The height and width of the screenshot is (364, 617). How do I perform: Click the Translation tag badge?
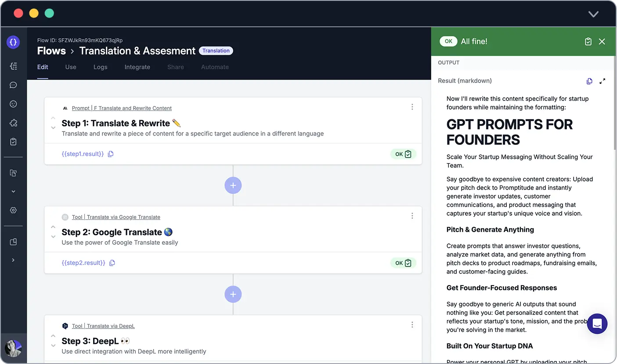pyautogui.click(x=216, y=51)
